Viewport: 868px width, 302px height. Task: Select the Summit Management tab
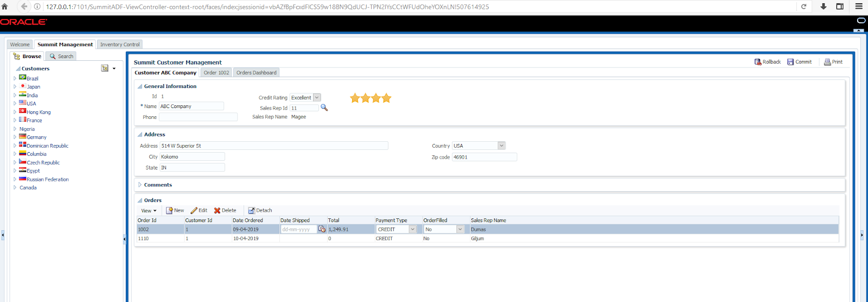[x=65, y=45]
